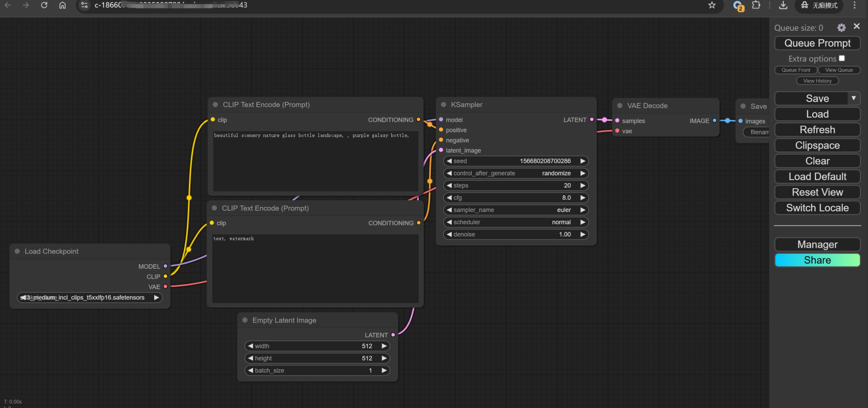The width and height of the screenshot is (868, 408).
Task: Open the Save button dropdown arrow
Action: coord(854,98)
